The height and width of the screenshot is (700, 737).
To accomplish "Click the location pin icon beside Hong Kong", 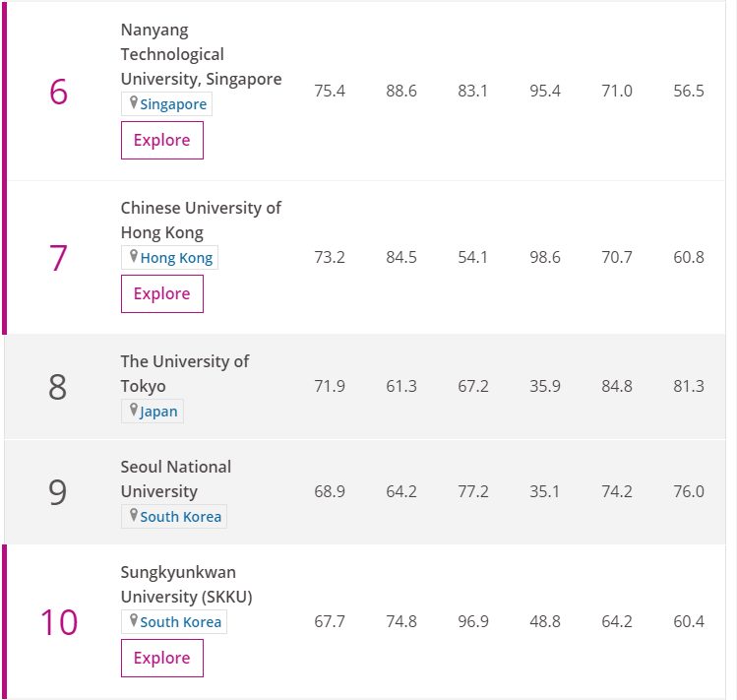I will click(x=133, y=257).
